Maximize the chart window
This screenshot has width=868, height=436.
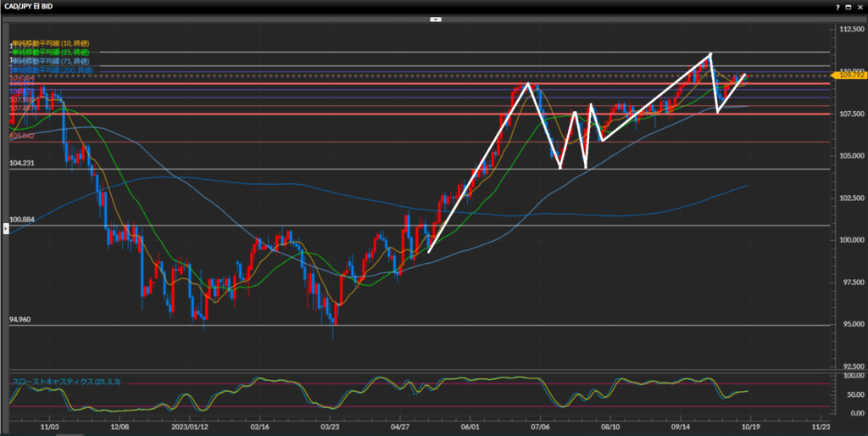849,6
